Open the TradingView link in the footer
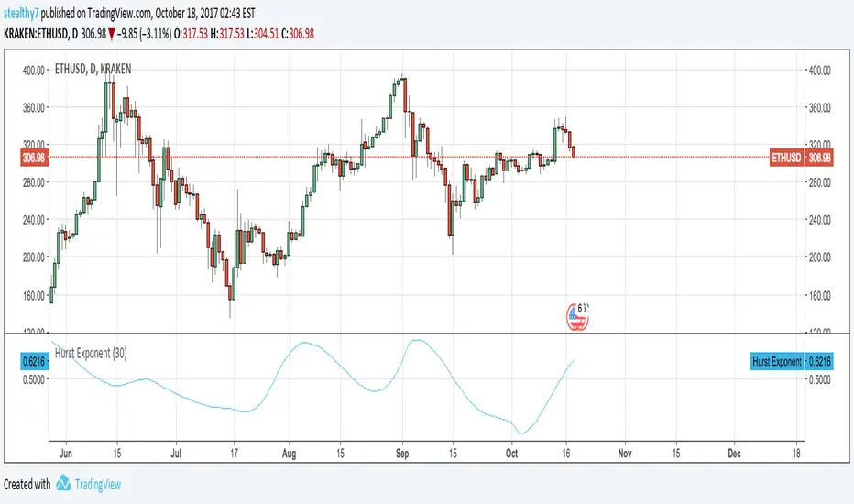Screen dimensions: 854x504 point(98,484)
